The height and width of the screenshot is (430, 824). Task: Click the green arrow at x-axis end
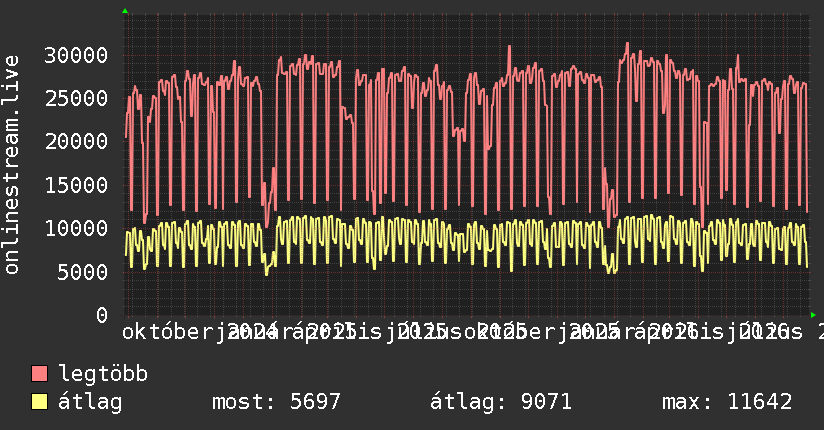813,315
